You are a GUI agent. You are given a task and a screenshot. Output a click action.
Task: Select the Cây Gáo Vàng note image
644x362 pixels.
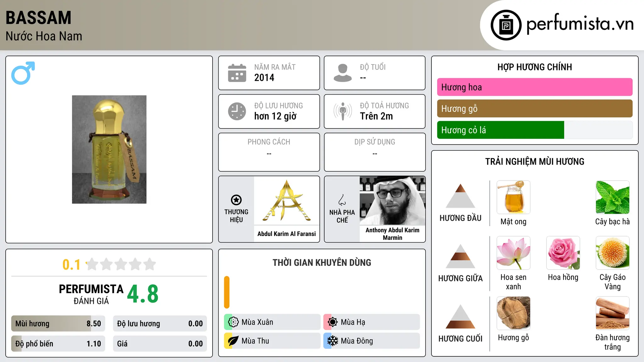pos(613,253)
